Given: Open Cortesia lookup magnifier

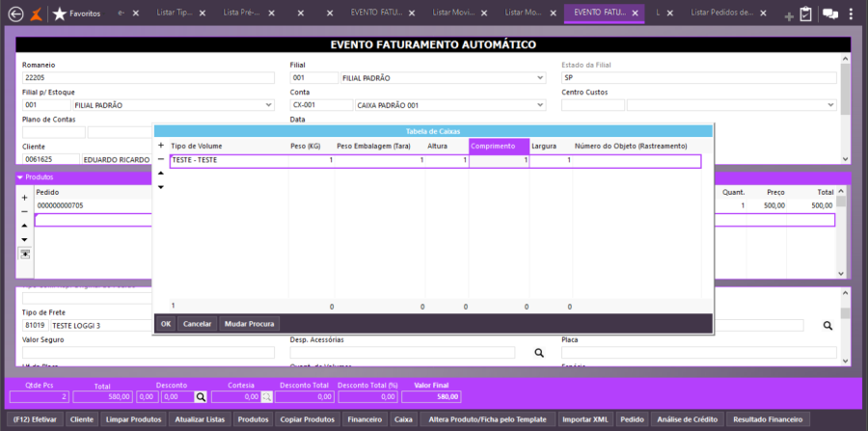Looking at the screenshot, I should 266,396.
